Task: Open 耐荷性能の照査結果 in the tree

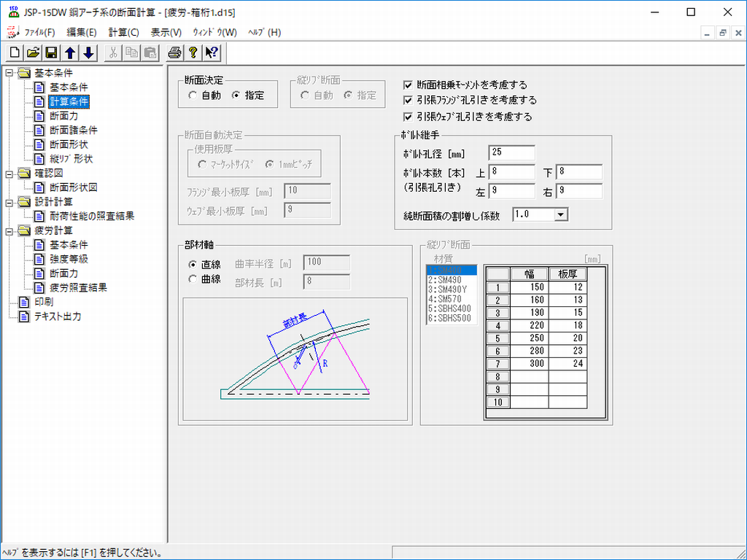Action: (x=91, y=216)
